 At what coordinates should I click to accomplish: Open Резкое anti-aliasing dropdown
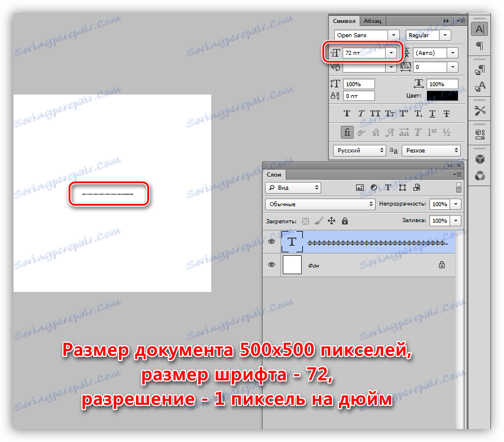click(431, 151)
